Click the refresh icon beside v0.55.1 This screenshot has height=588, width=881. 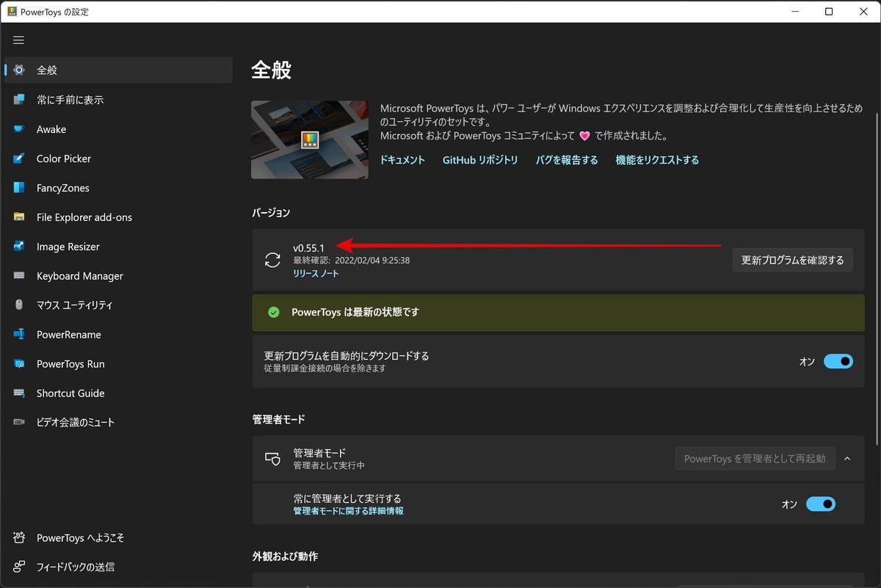tap(272, 260)
